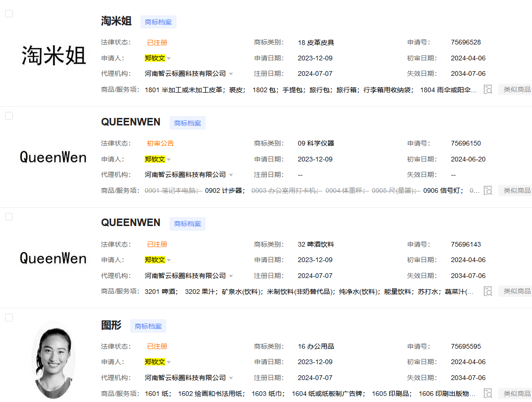Viewport: 532px width, 402px height.
Task: Click goods item 3201 啤酒
Action: (161, 292)
